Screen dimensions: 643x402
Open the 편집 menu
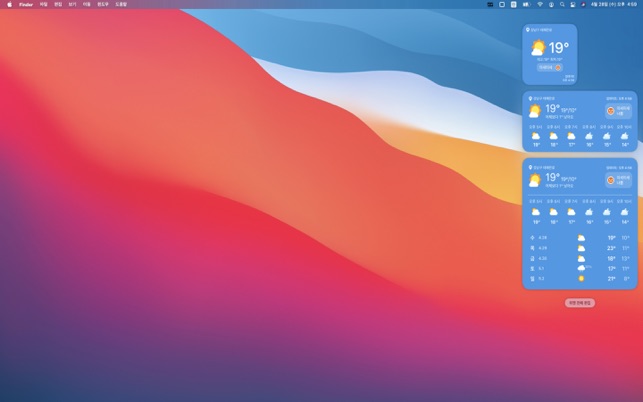click(58, 5)
